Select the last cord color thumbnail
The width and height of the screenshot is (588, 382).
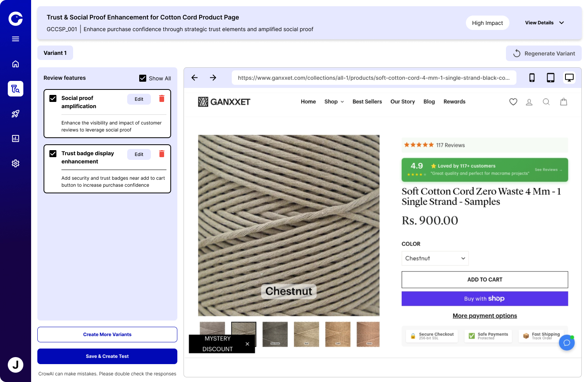[368, 334]
